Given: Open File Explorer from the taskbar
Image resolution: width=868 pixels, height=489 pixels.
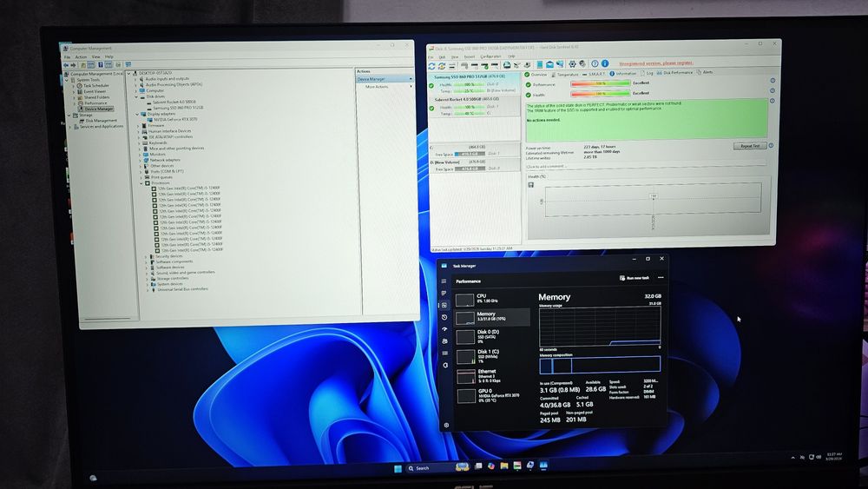Looking at the screenshot, I should [503, 466].
